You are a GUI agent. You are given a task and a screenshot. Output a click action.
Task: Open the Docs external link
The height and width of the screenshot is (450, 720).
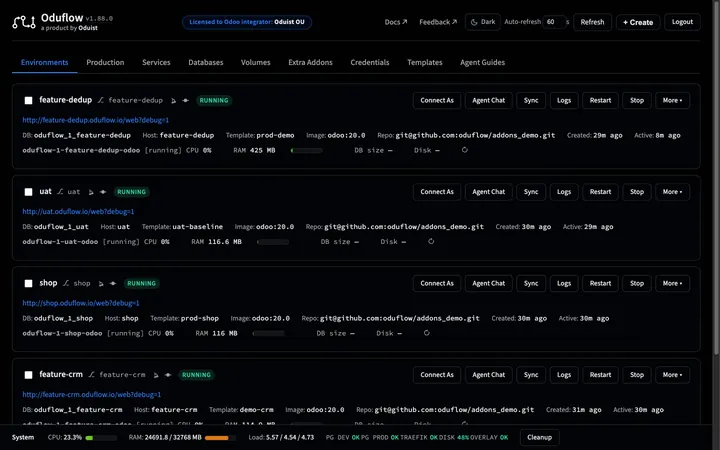(396, 22)
